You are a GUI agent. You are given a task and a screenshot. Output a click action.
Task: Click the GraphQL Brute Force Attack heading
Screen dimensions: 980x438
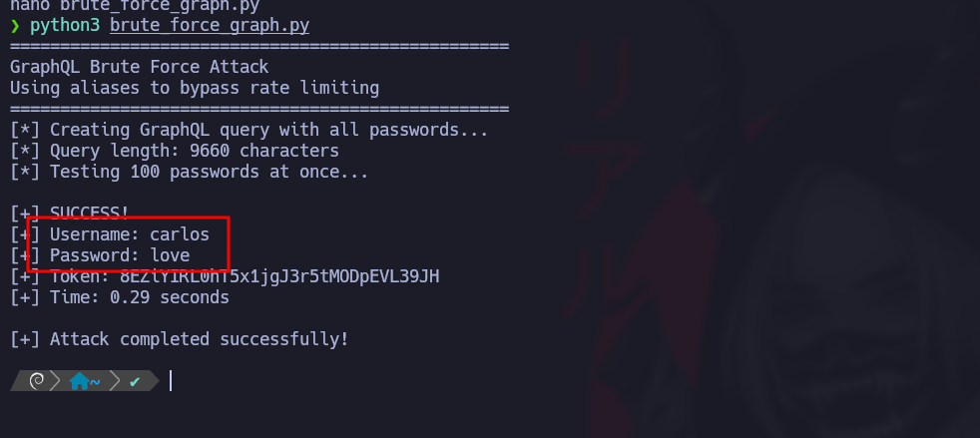tap(139, 67)
